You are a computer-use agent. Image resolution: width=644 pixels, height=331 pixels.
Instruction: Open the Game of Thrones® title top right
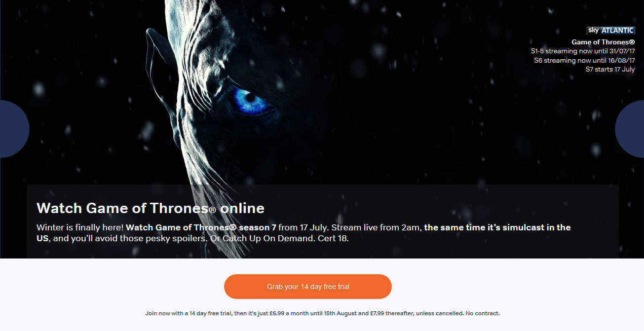tap(603, 42)
